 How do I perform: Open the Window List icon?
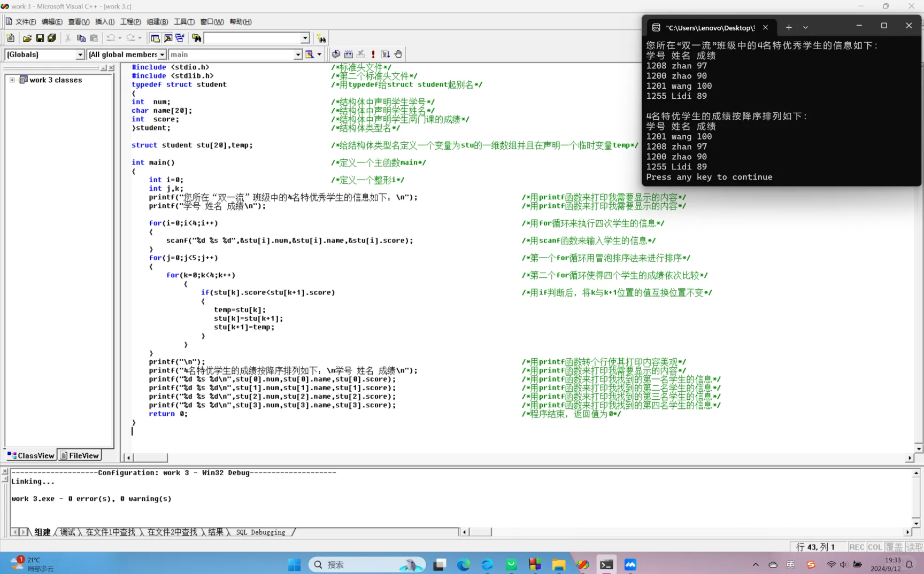pyautogui.click(x=180, y=38)
